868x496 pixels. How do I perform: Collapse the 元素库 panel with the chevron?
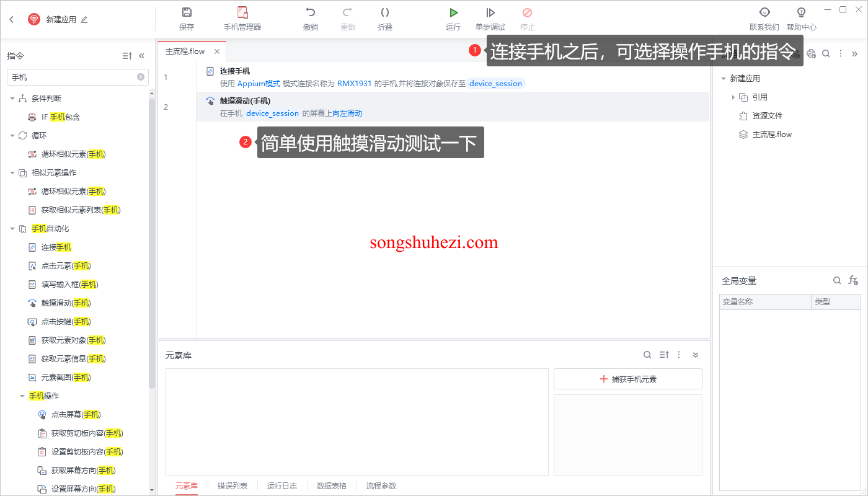[696, 355]
